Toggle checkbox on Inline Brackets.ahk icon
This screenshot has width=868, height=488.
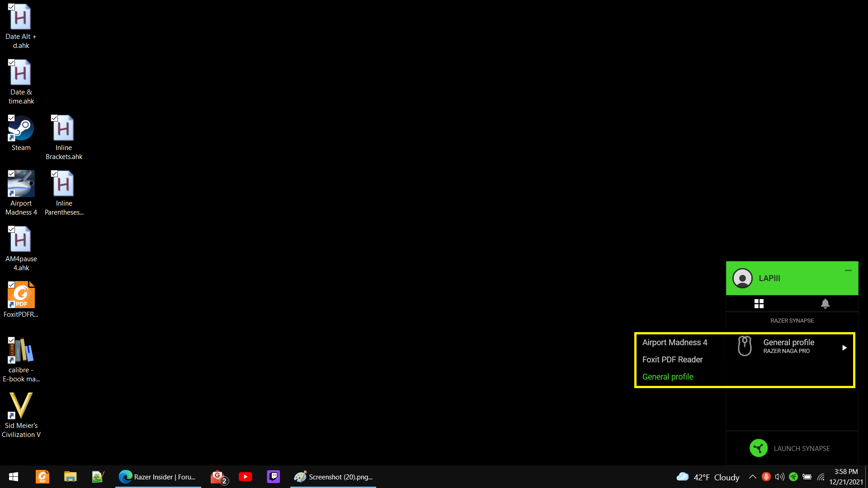tap(54, 118)
